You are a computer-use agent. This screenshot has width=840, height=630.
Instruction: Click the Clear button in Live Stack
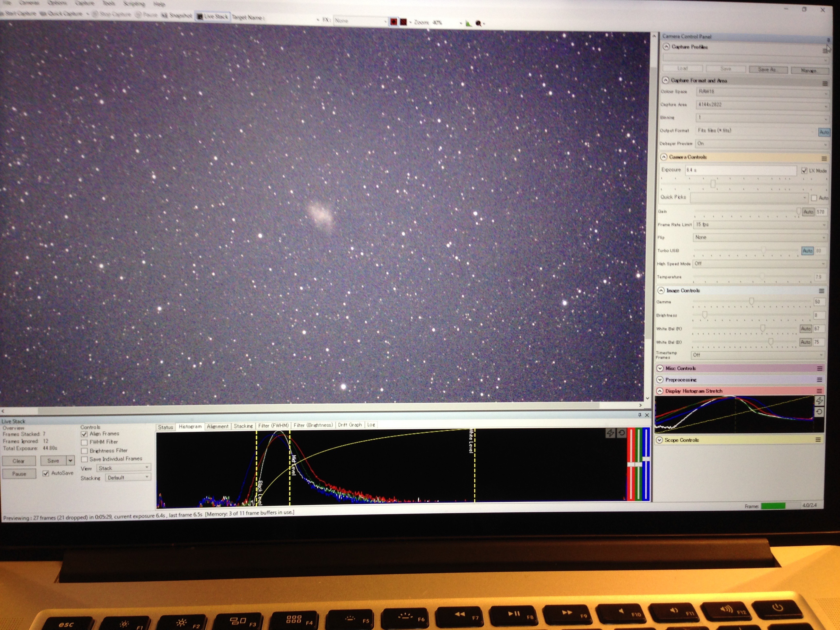click(x=19, y=461)
